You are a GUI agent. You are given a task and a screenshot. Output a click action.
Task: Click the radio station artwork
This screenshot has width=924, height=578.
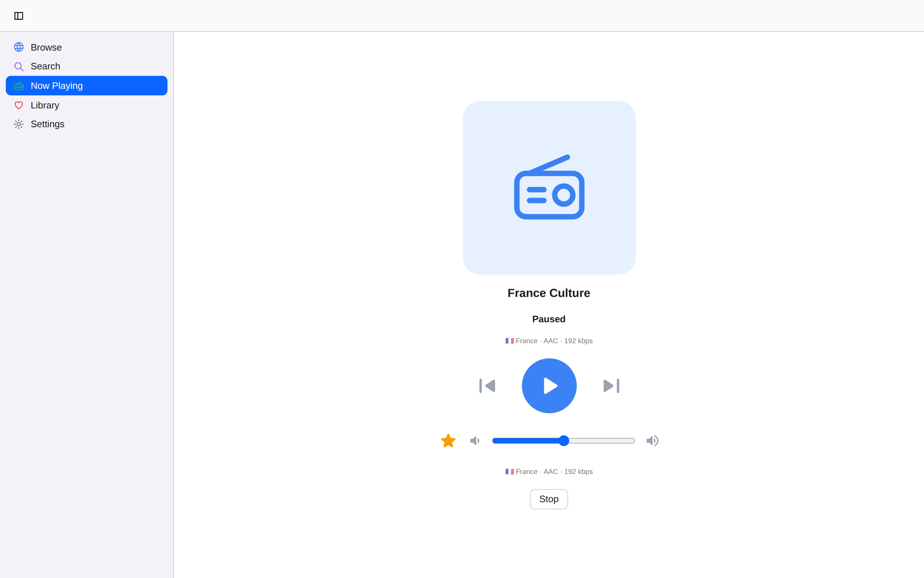(x=549, y=188)
